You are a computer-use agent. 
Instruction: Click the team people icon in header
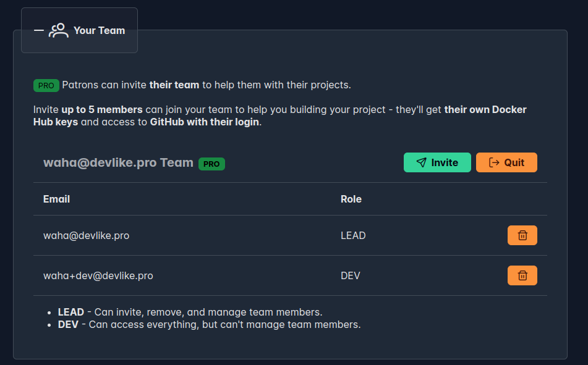point(59,30)
